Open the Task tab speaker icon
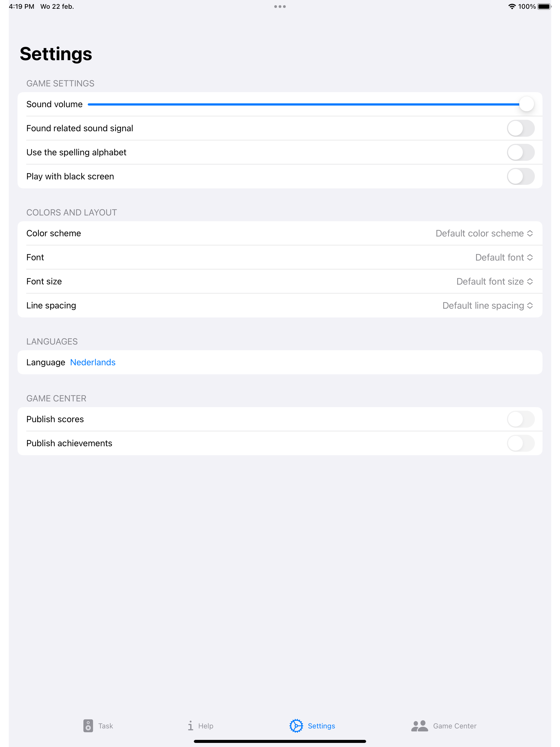The width and height of the screenshot is (560, 747). pyautogui.click(x=88, y=725)
